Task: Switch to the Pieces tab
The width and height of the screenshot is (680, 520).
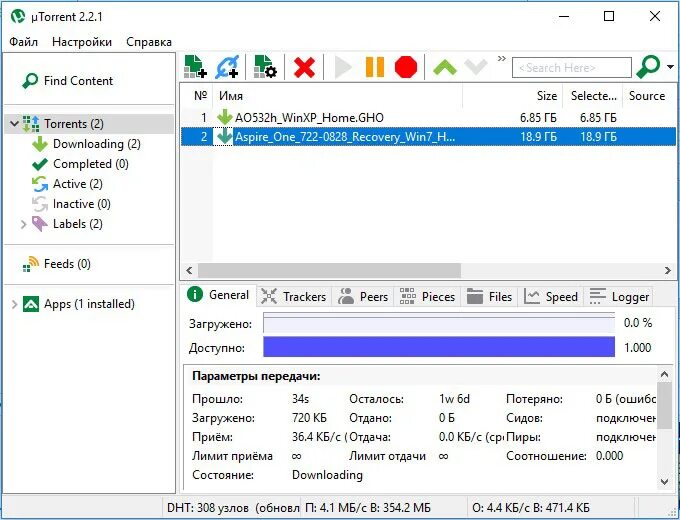Action: point(427,297)
